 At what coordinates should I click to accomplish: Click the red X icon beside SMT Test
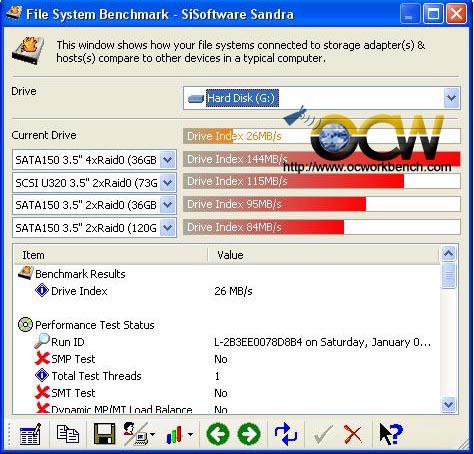tap(42, 393)
